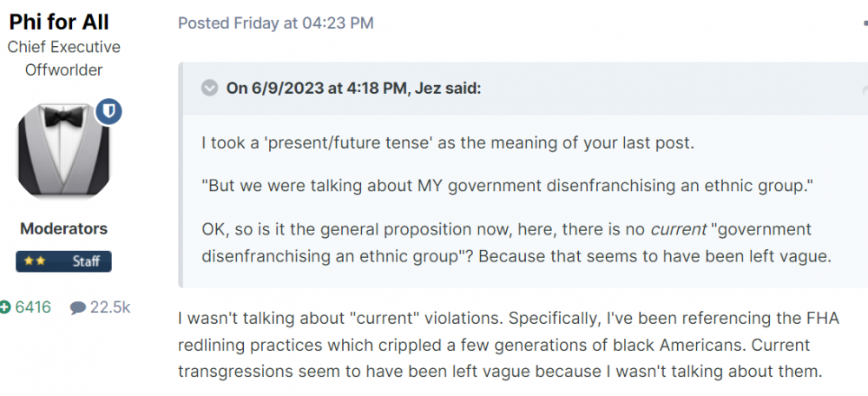Collapse the quoted post from Jez

(209, 88)
